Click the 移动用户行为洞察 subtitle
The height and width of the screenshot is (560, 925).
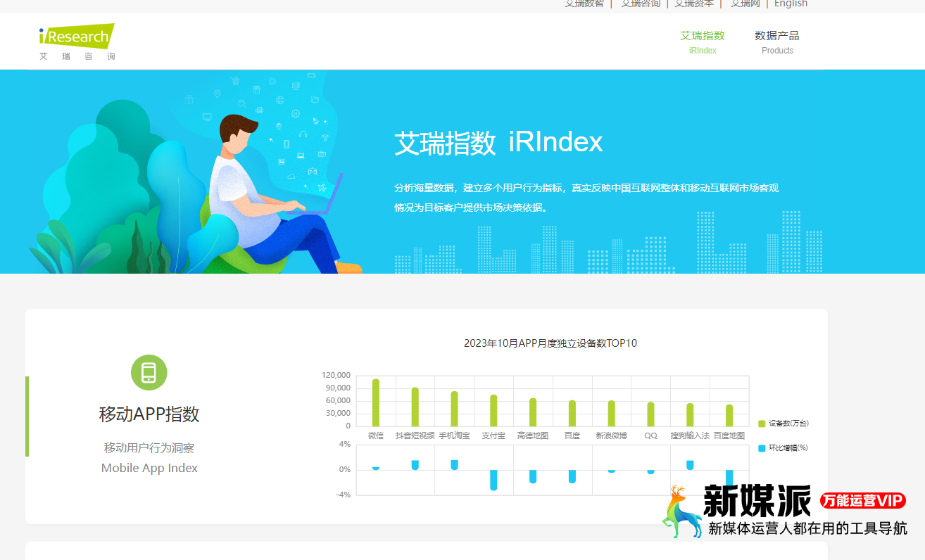(149, 447)
